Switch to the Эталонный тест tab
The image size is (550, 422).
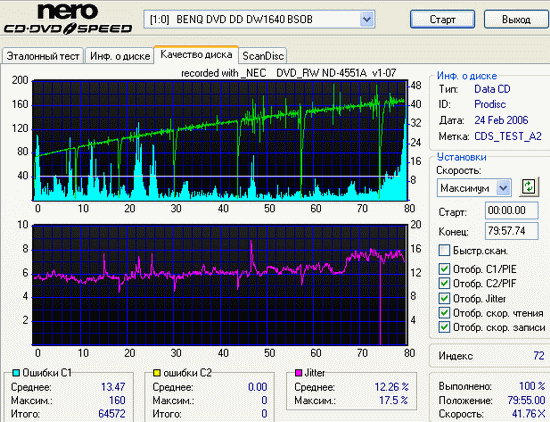coord(43,56)
